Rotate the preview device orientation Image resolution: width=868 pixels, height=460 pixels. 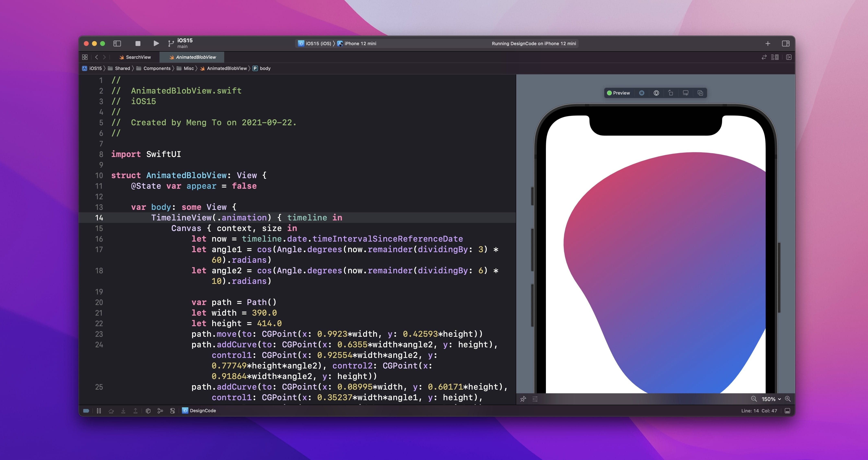(x=671, y=93)
